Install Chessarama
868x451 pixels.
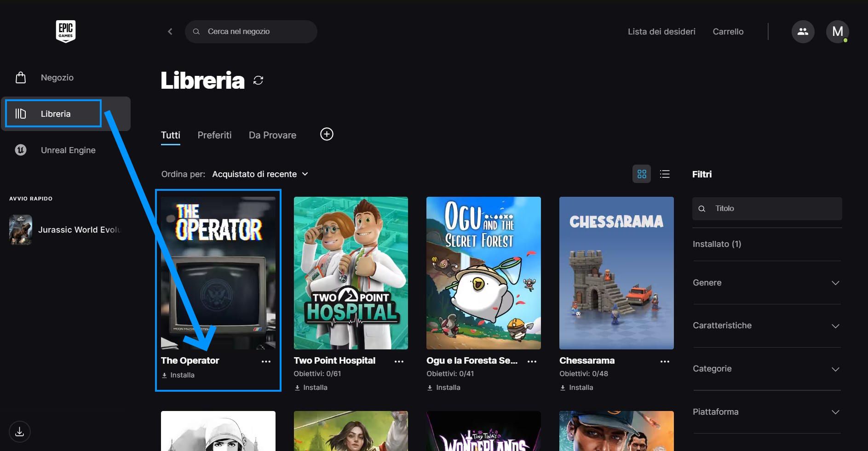pyautogui.click(x=577, y=388)
